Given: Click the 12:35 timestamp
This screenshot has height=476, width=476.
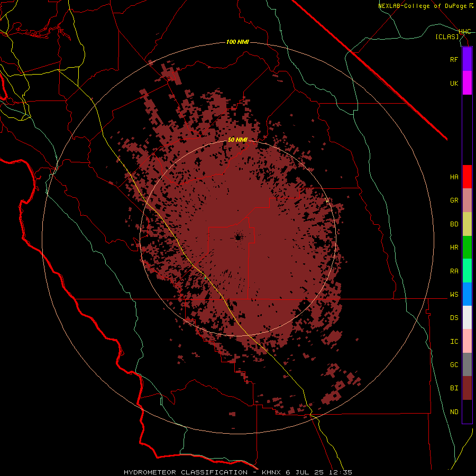Looking at the screenshot, I should pyautogui.click(x=341, y=472).
